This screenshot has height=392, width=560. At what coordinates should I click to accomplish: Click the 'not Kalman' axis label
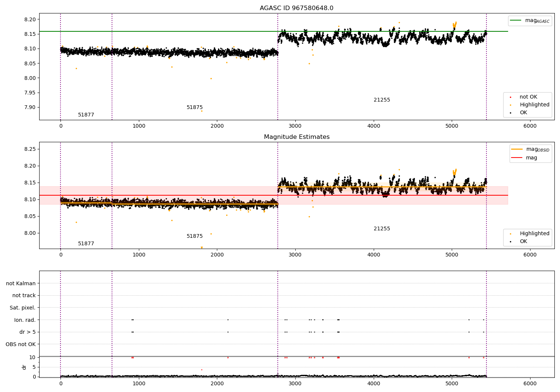[x=21, y=283]
